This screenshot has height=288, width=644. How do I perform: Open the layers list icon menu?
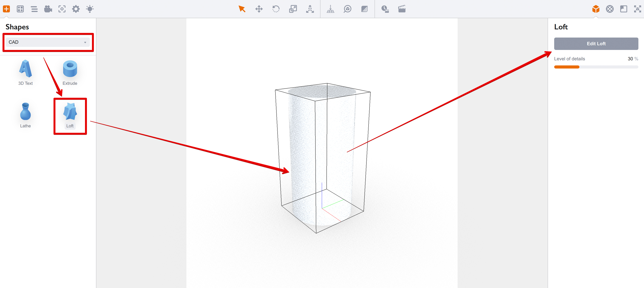pos(34,9)
